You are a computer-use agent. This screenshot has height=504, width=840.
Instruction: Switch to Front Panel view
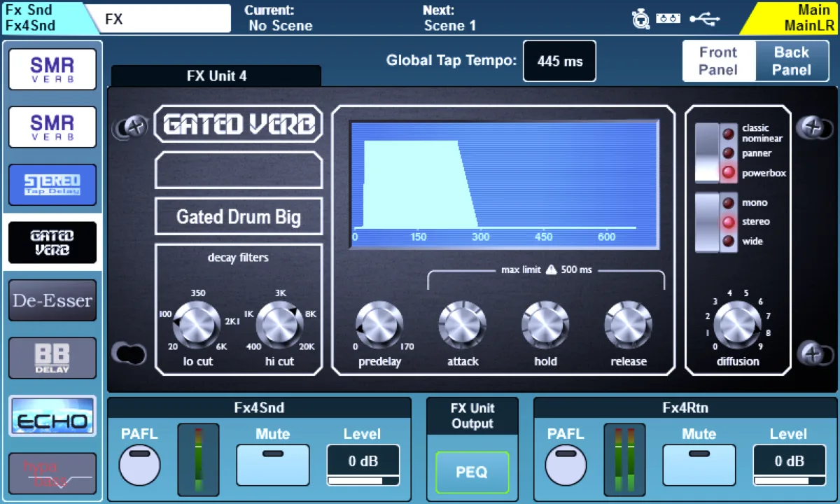tap(719, 61)
